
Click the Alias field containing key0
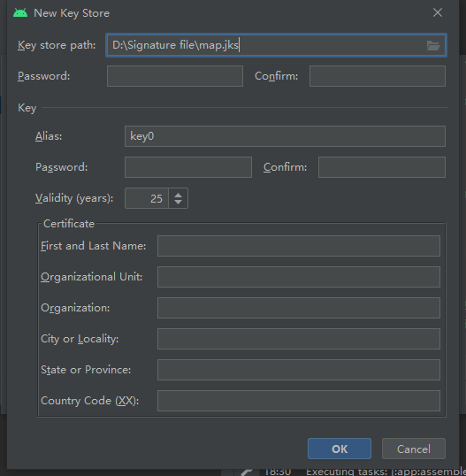pos(285,136)
